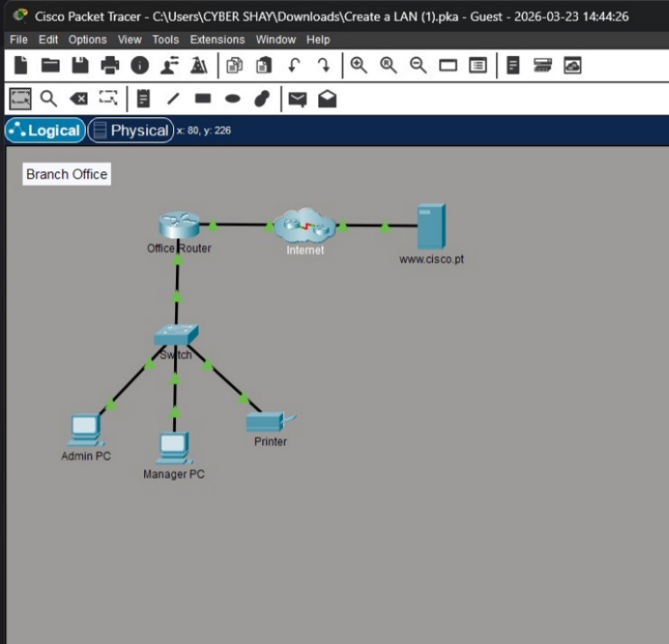Select the Switch device
Screen dimensions: 669x644
[176, 335]
